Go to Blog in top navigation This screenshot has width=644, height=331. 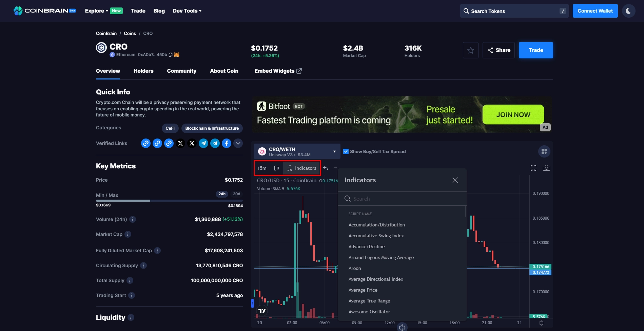(x=159, y=11)
